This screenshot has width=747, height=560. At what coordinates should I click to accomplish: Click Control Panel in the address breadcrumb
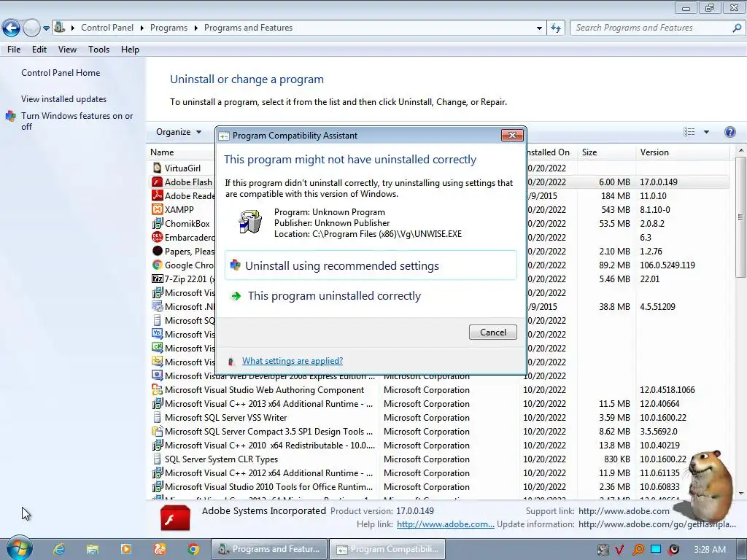click(x=107, y=28)
